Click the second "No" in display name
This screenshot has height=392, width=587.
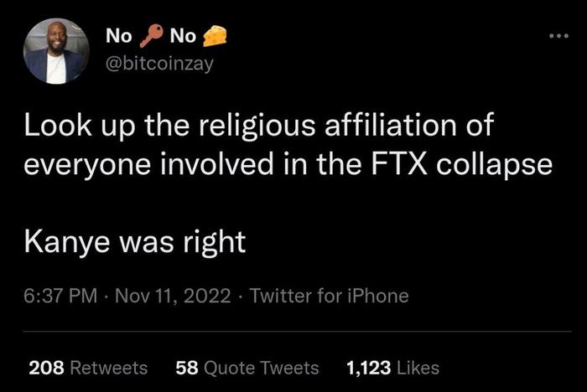click(184, 36)
